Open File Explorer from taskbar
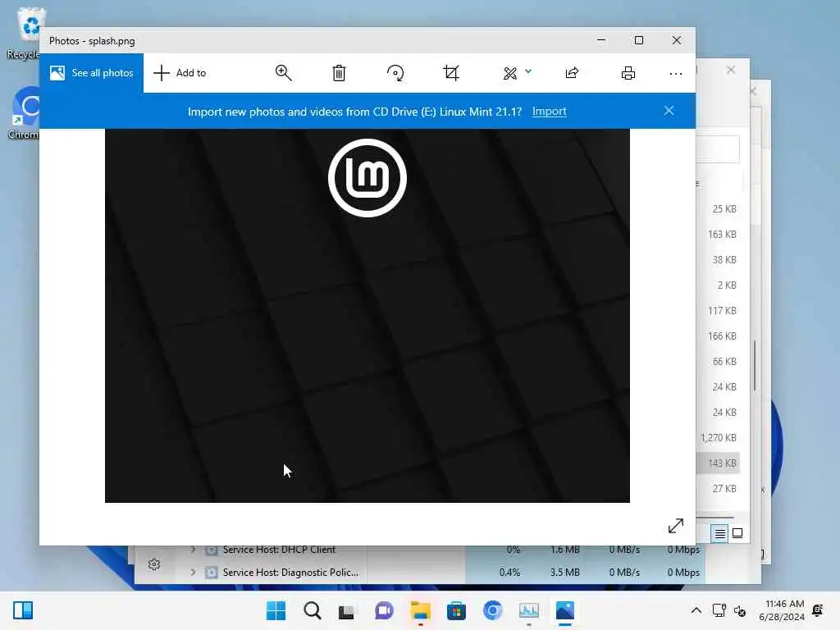840x630 pixels. (421, 610)
